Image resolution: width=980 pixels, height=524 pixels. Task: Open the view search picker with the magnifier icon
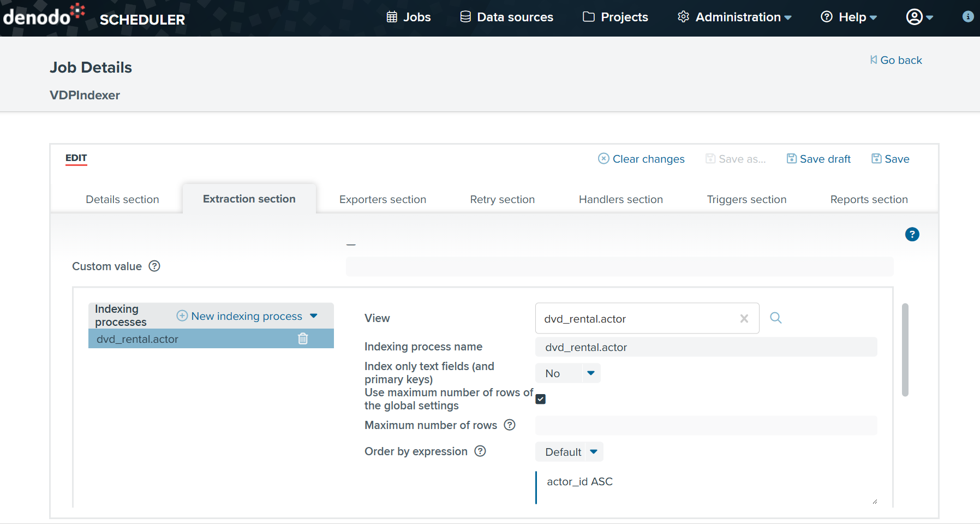775,318
